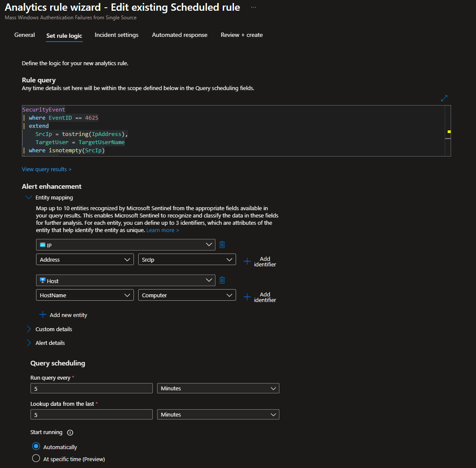The width and height of the screenshot is (476, 468).
Task: Select Automatically start running option
Action: pos(36,447)
